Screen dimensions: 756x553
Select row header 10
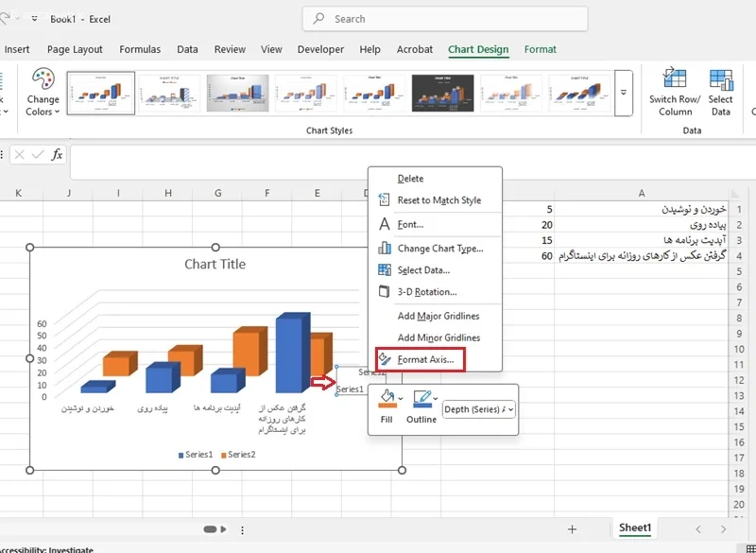pyautogui.click(x=739, y=349)
